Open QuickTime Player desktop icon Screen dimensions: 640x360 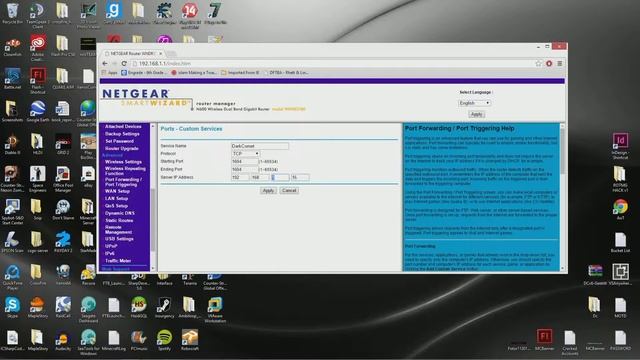pyautogui.click(x=12, y=277)
